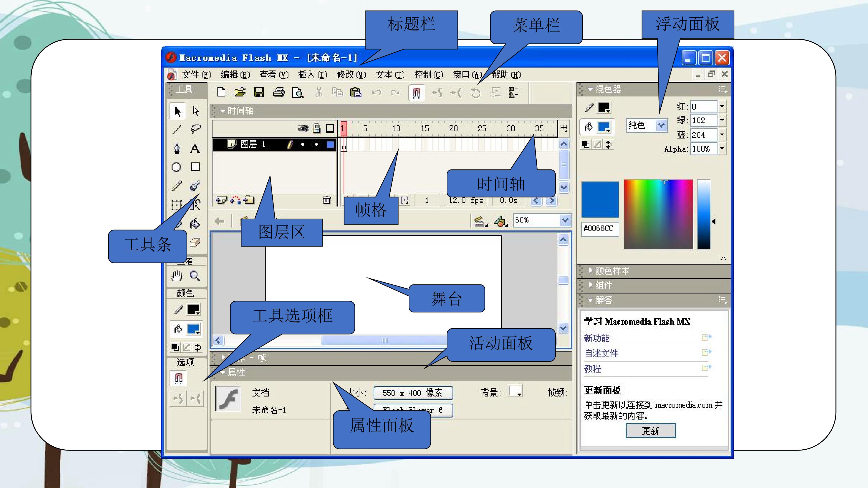Toggle Snap to Objects magnet in main toolbar
Screen dimensions: 868x488
(416, 93)
